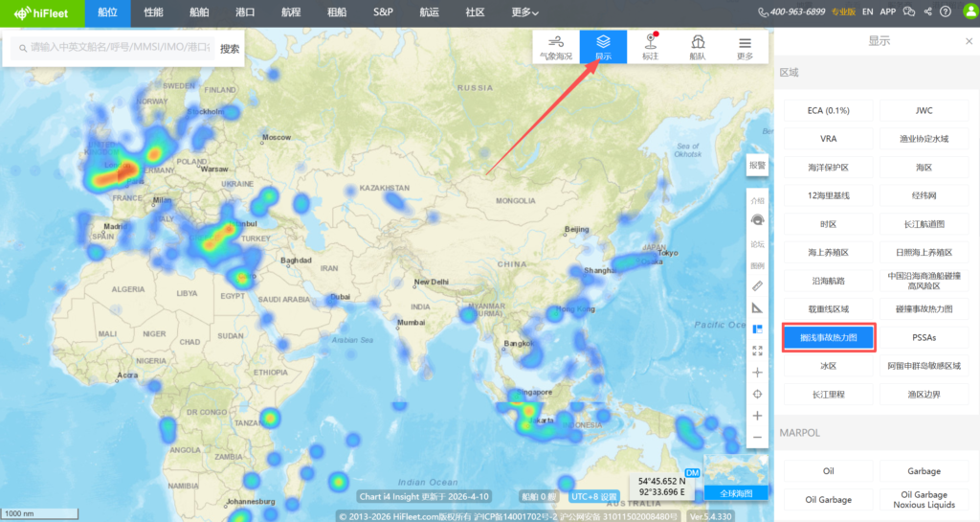Open the 船队 fleet icon

698,47
